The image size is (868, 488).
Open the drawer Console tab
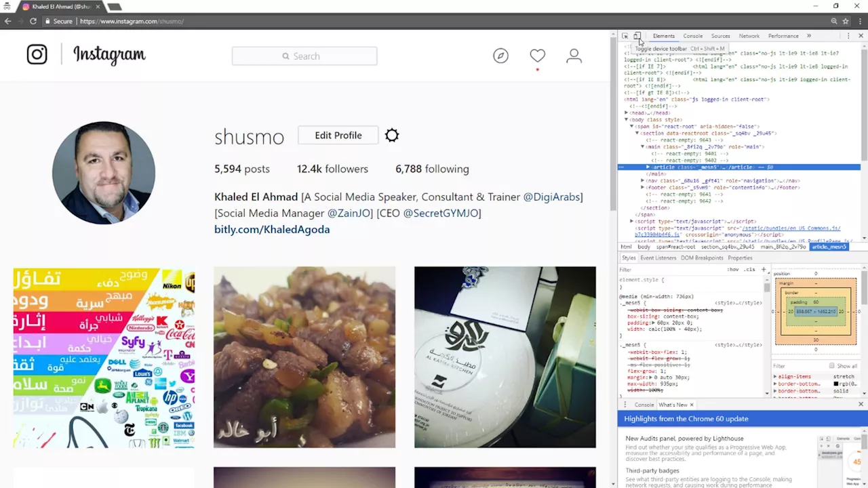(644, 405)
